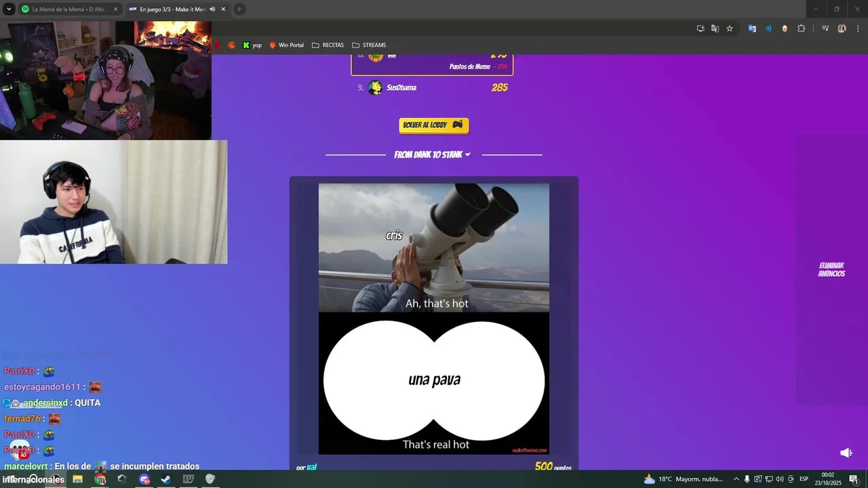Click the estoycagando1611 chat username

point(42,387)
